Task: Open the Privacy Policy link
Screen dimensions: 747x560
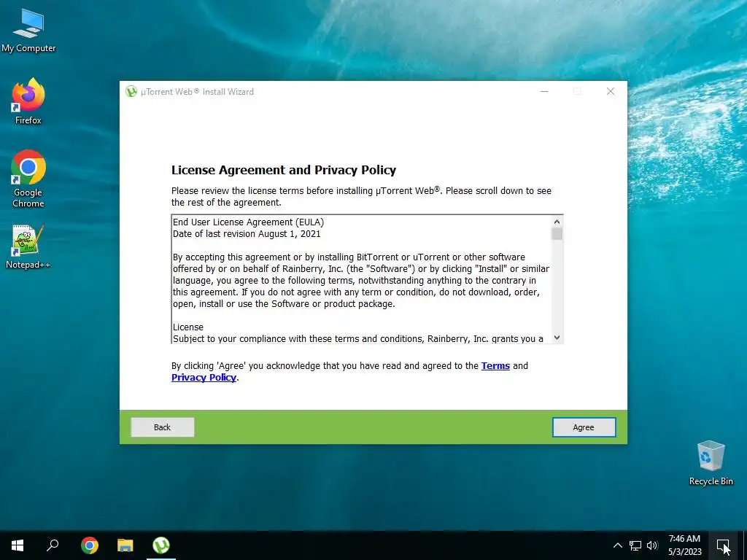Action: pyautogui.click(x=204, y=378)
